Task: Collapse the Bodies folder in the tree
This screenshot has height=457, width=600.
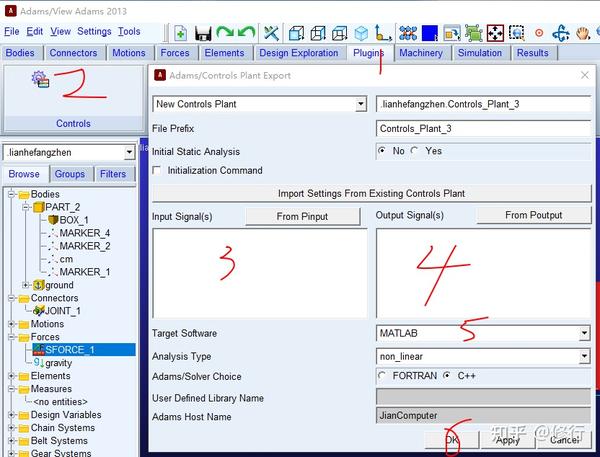Action: (11, 194)
